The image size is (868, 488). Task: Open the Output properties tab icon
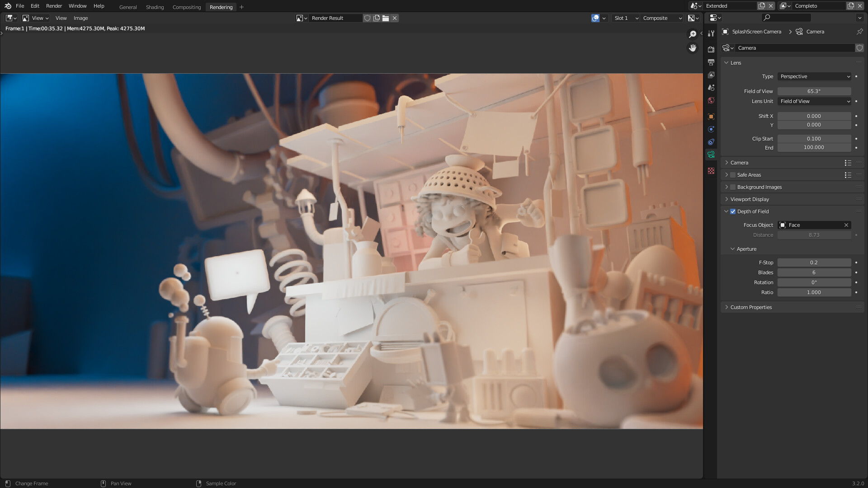coord(711,62)
